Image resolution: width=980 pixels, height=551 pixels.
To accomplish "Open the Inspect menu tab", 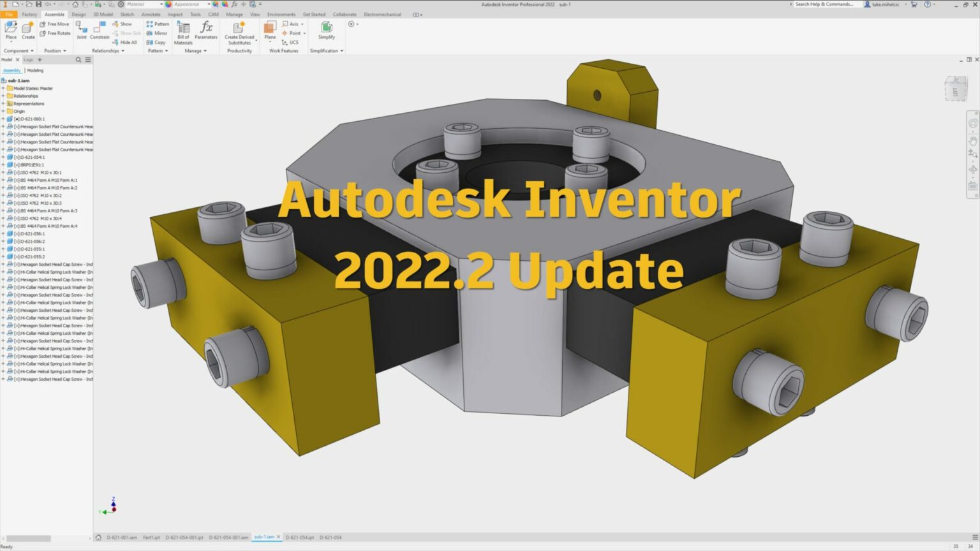I will [175, 14].
